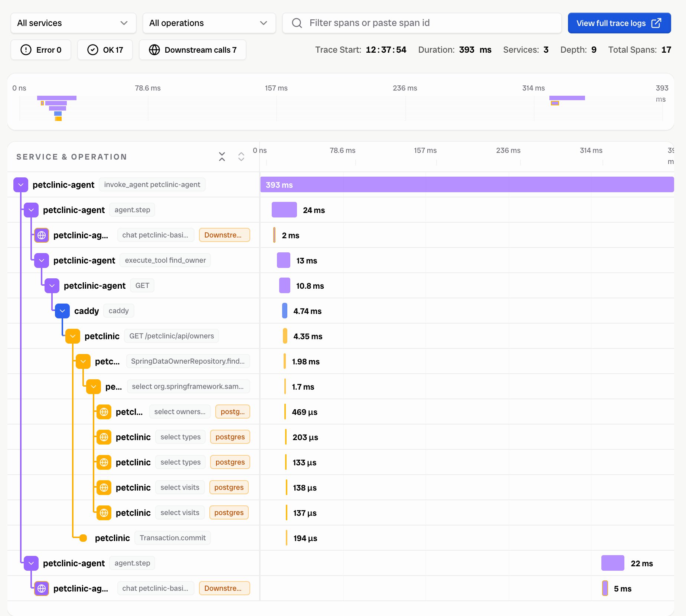Collapse the first agent.step span
Image resolution: width=686 pixels, height=616 pixels.
pos(31,210)
